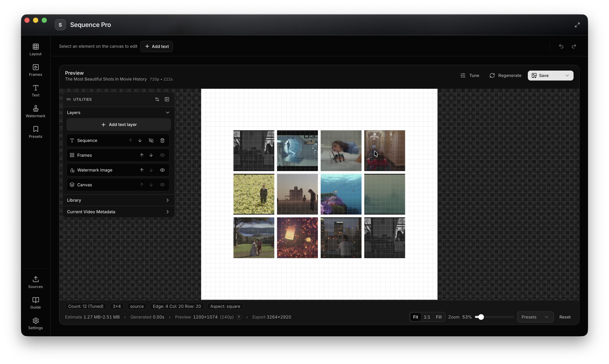Move the Frames layer up
The height and width of the screenshot is (364, 609).
(x=142, y=155)
